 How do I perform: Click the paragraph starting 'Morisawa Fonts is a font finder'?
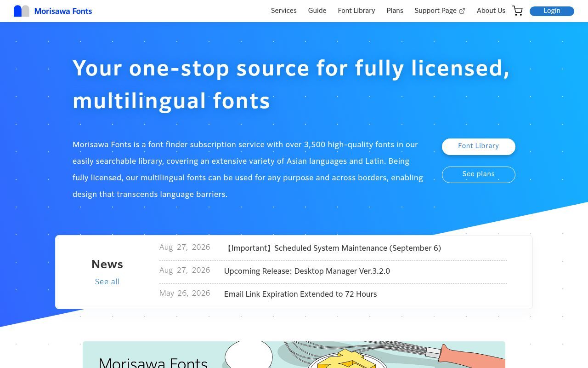tap(248, 169)
